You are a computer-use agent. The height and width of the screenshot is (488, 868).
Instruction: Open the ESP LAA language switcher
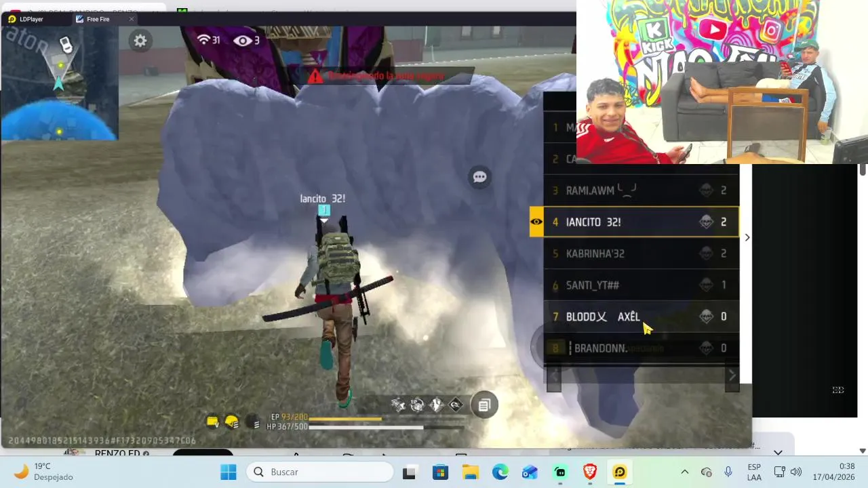tap(754, 472)
